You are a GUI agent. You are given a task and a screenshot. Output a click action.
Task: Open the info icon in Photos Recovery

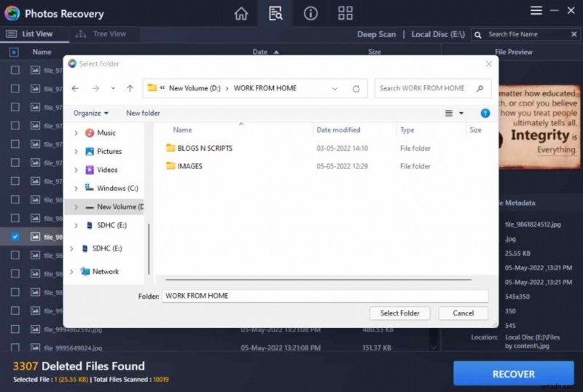coord(310,13)
